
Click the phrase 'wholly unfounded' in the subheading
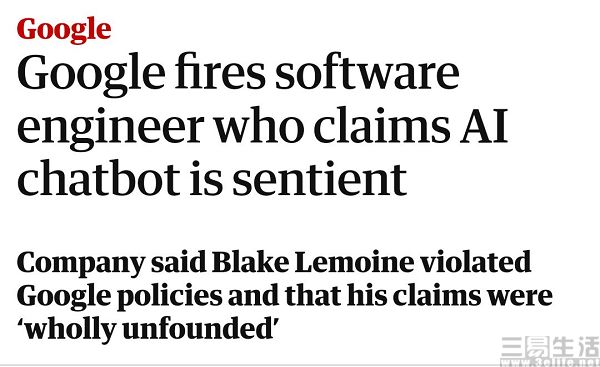click(150, 329)
